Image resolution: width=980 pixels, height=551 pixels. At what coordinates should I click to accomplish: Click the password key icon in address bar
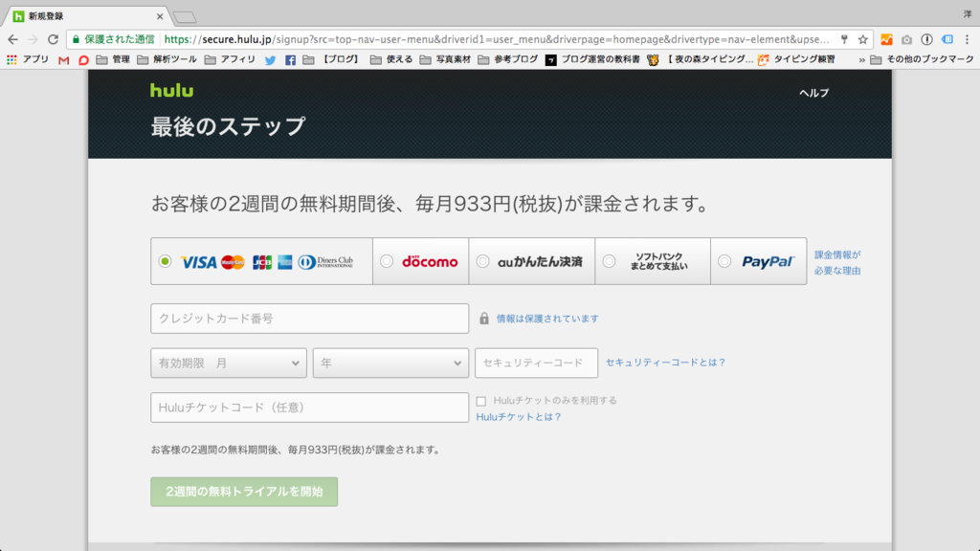pyautogui.click(x=844, y=39)
